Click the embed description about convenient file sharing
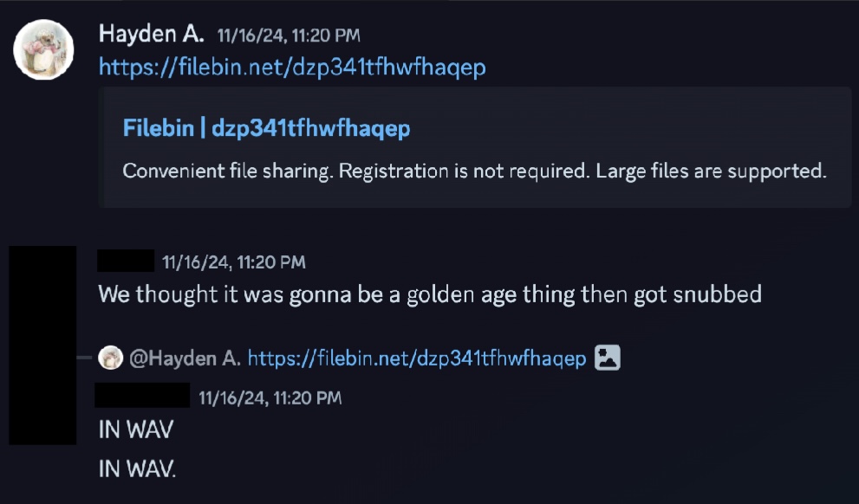Screen dimensions: 859x504 pos(474,171)
